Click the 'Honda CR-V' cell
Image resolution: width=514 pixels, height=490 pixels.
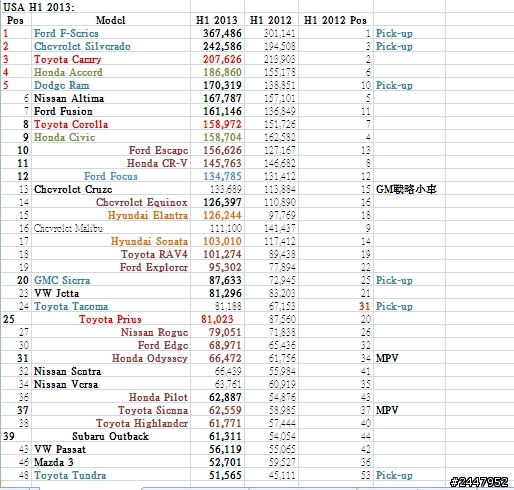point(157,163)
